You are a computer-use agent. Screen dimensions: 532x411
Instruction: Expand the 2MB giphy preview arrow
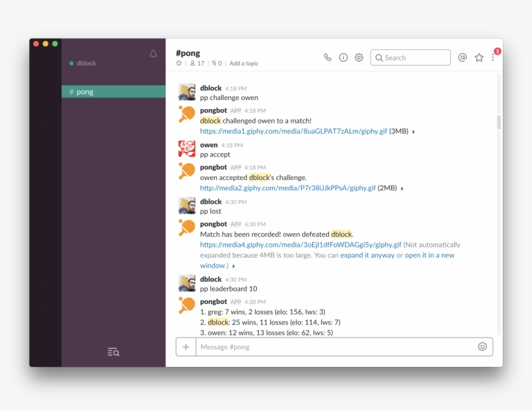coord(402,188)
